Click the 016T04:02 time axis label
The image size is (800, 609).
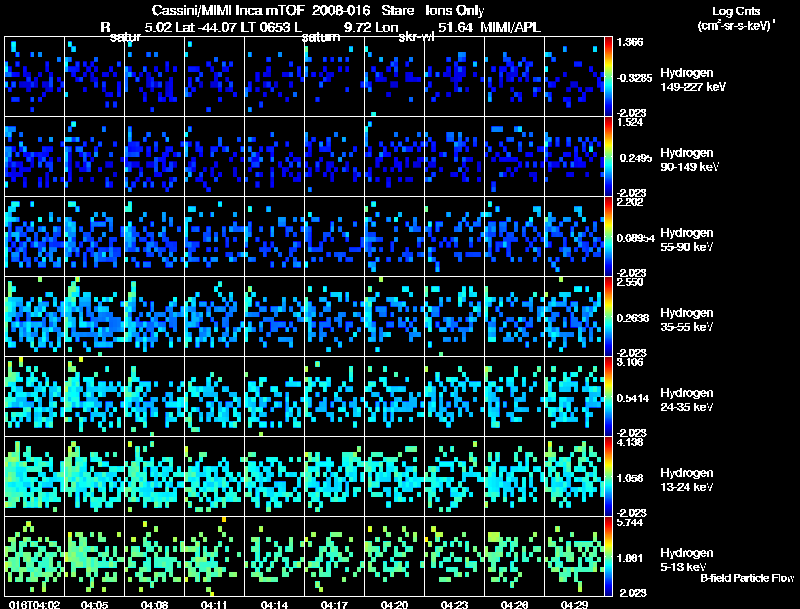[34, 604]
